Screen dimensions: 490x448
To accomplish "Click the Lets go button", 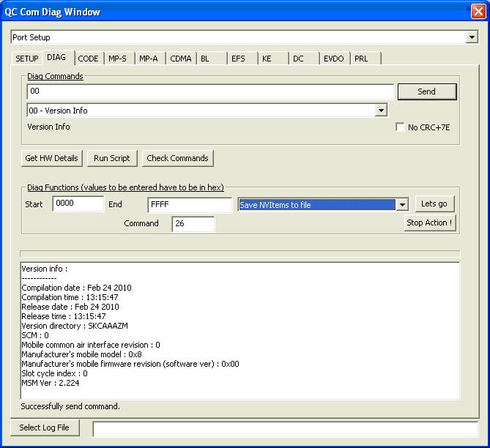I will click(434, 204).
